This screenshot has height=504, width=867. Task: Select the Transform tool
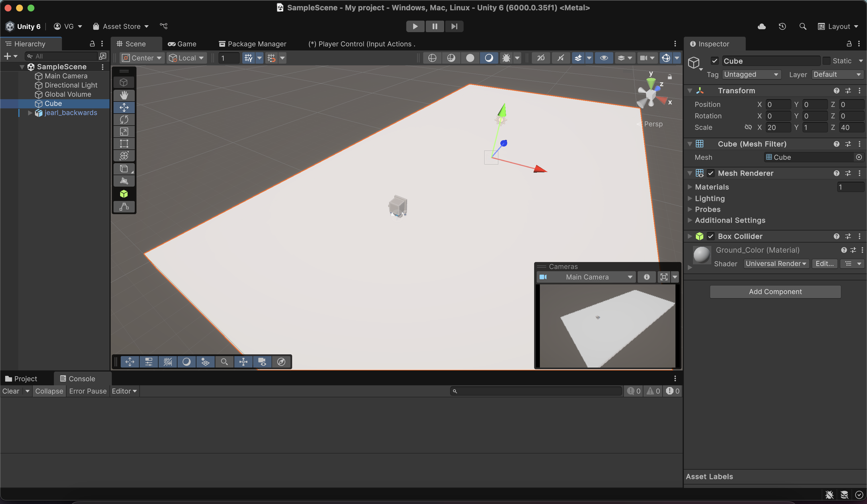(x=124, y=155)
